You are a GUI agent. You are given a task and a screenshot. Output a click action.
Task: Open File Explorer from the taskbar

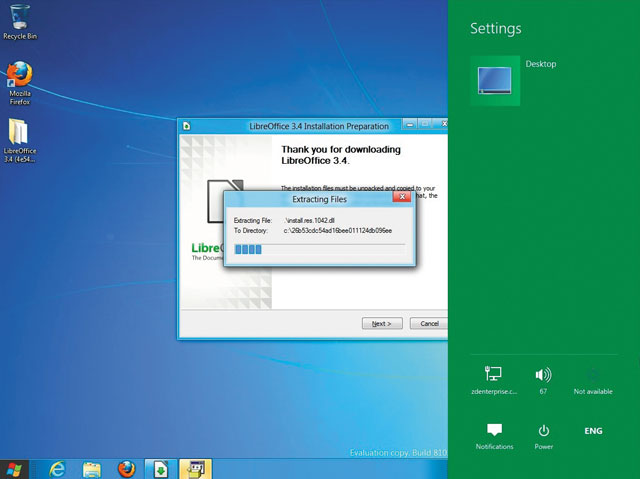(x=91, y=469)
